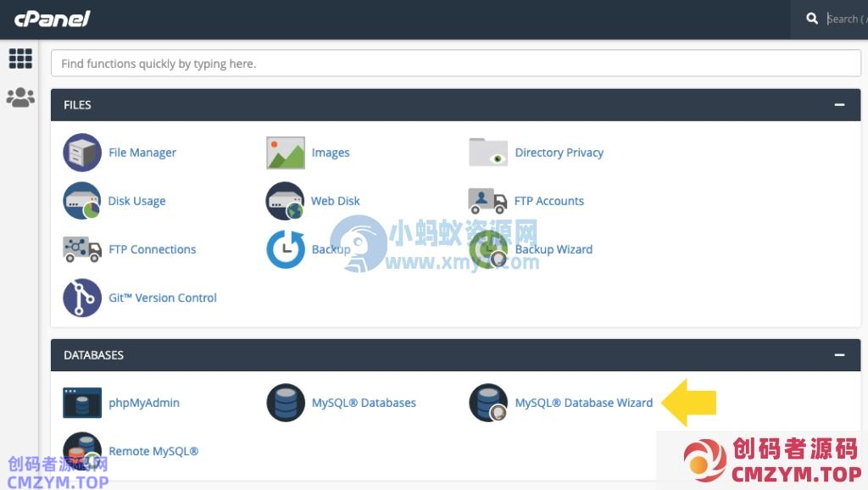Open User Manager from the sidebar
This screenshot has height=490, width=868.
pos(20,97)
